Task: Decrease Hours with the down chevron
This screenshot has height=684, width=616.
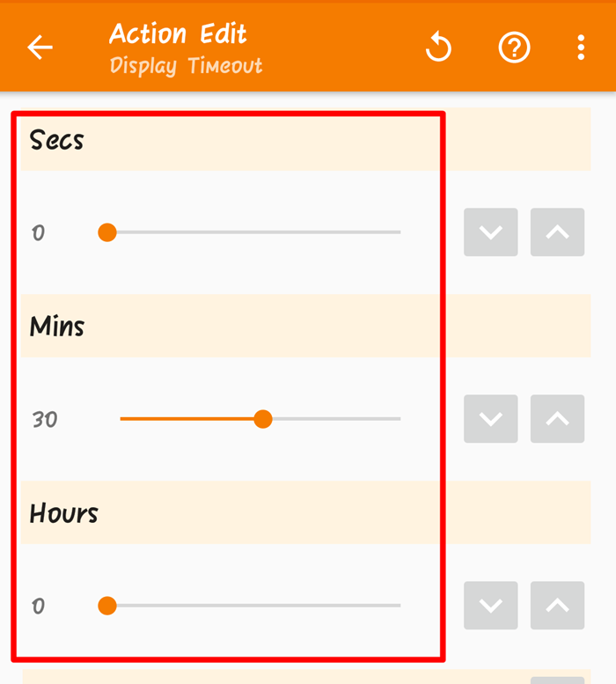Action: point(490,606)
